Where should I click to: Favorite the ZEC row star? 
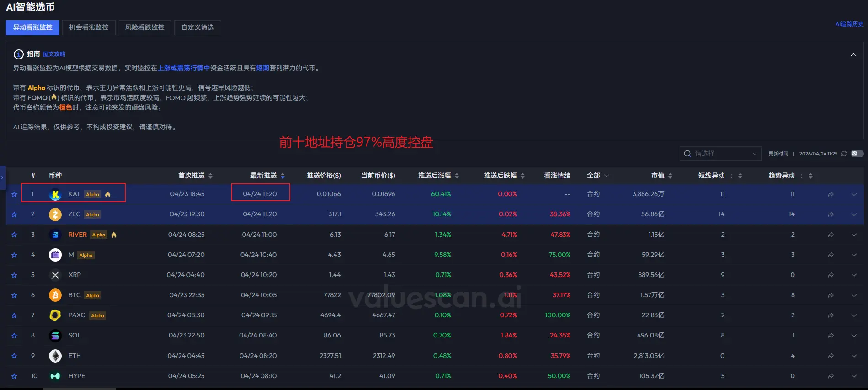(x=14, y=214)
